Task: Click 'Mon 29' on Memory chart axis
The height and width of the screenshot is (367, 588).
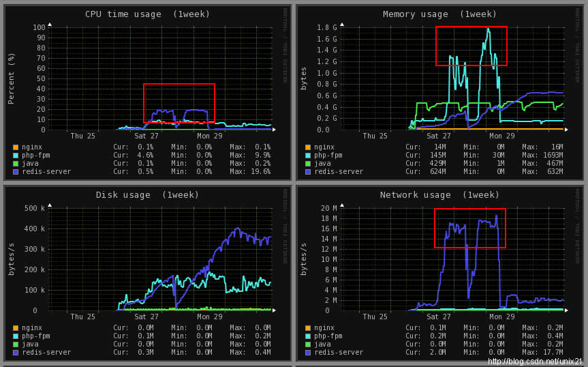Action: click(501, 136)
